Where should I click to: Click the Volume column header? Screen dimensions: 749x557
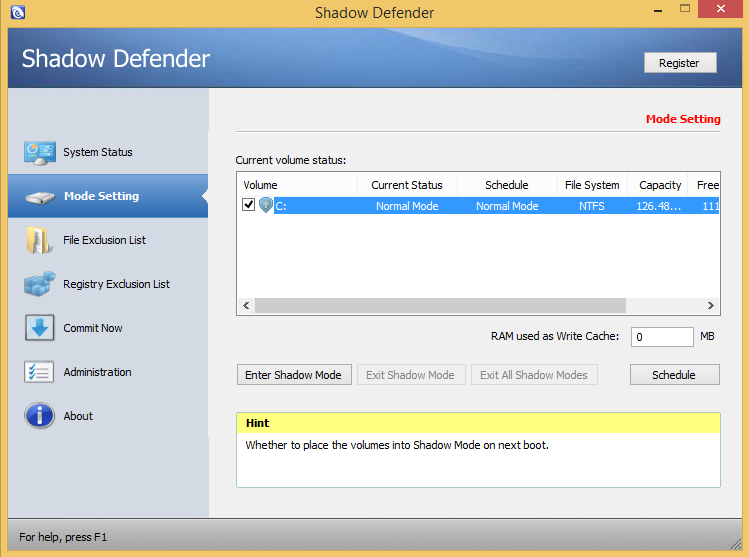pos(298,185)
